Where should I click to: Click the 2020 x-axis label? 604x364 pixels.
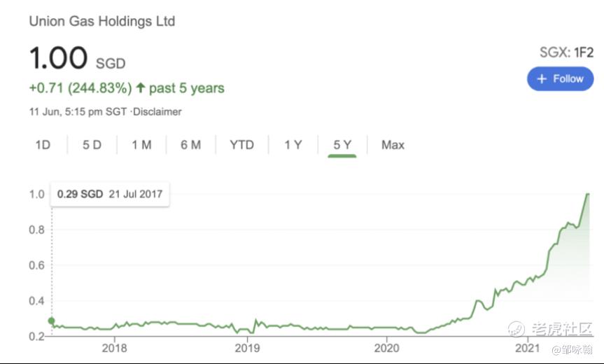pos(387,348)
